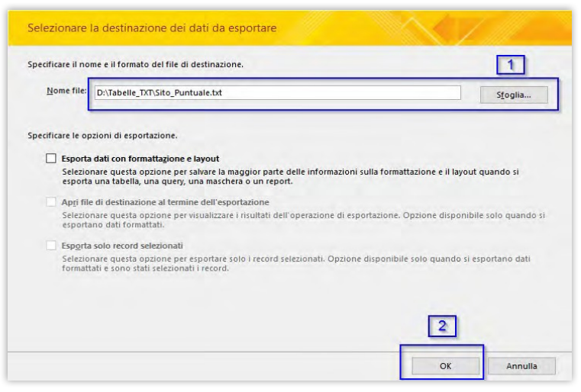This screenshot has height=392, width=581.
Task: Click the 'Esporta dati con formattazione e layout' label
Action: (x=140, y=159)
